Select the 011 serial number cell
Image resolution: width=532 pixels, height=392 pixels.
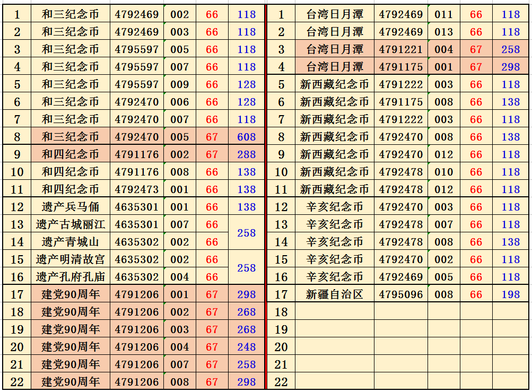(x=443, y=14)
